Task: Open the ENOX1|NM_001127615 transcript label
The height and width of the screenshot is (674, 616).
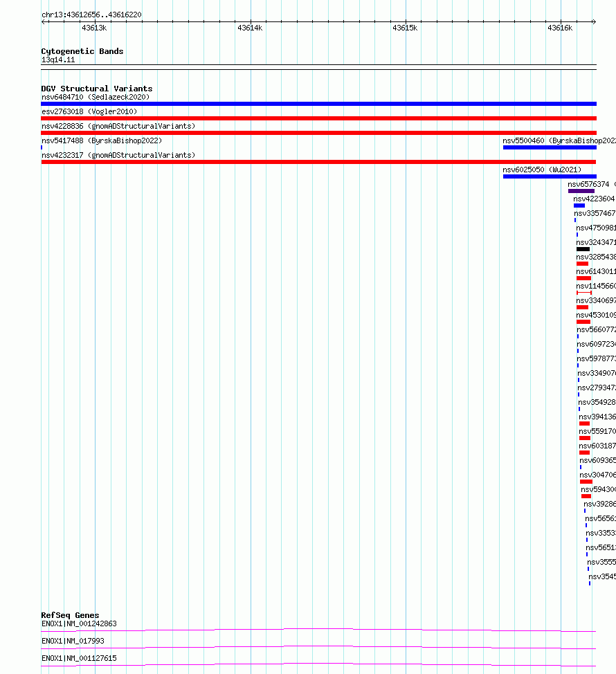Action: click(79, 658)
